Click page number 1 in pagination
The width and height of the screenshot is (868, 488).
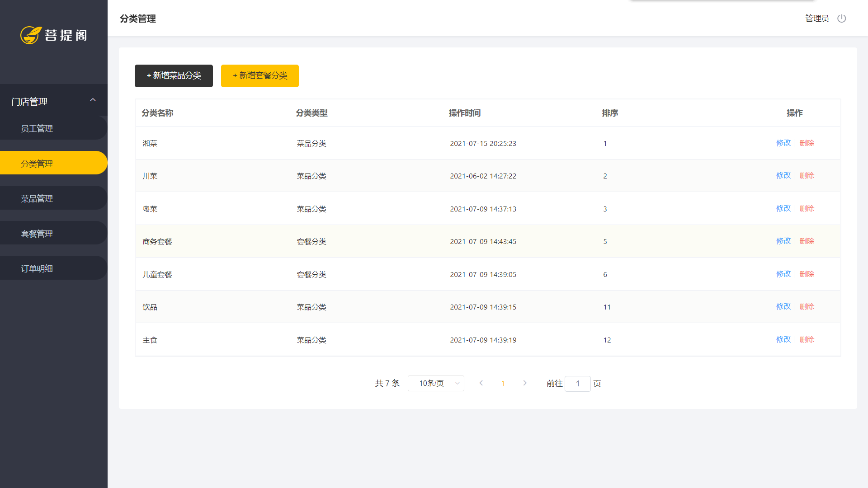pyautogui.click(x=503, y=384)
